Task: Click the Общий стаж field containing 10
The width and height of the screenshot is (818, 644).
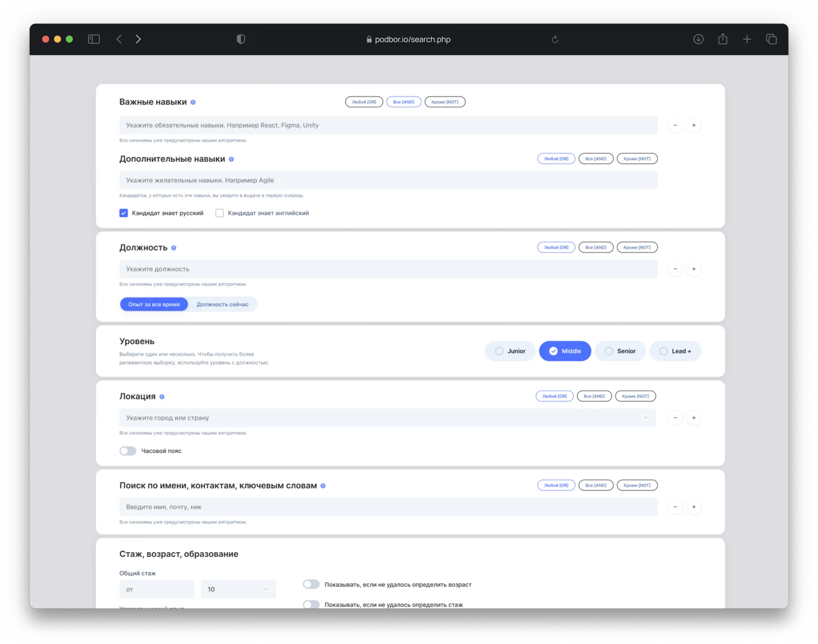Action: pyautogui.click(x=238, y=589)
